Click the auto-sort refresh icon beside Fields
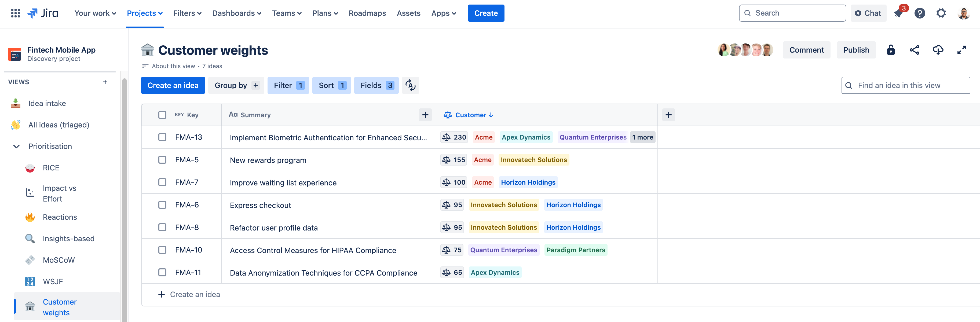The image size is (980, 322). (x=410, y=85)
